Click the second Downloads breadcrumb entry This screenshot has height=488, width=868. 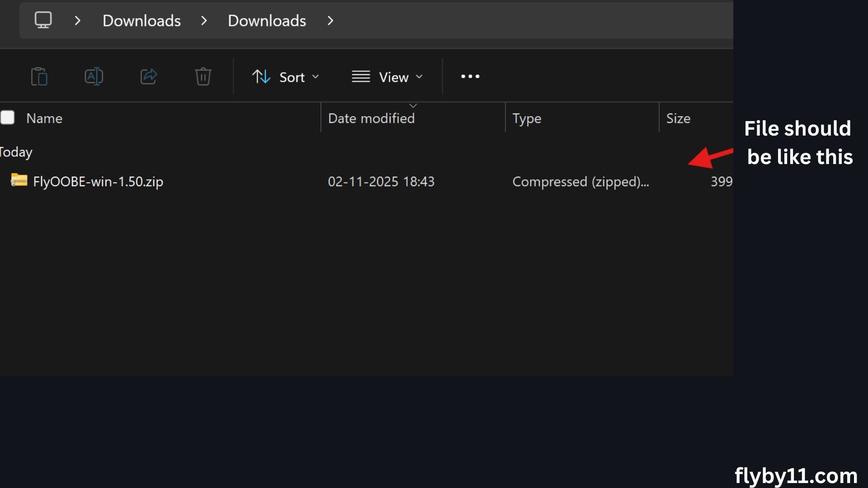click(267, 20)
